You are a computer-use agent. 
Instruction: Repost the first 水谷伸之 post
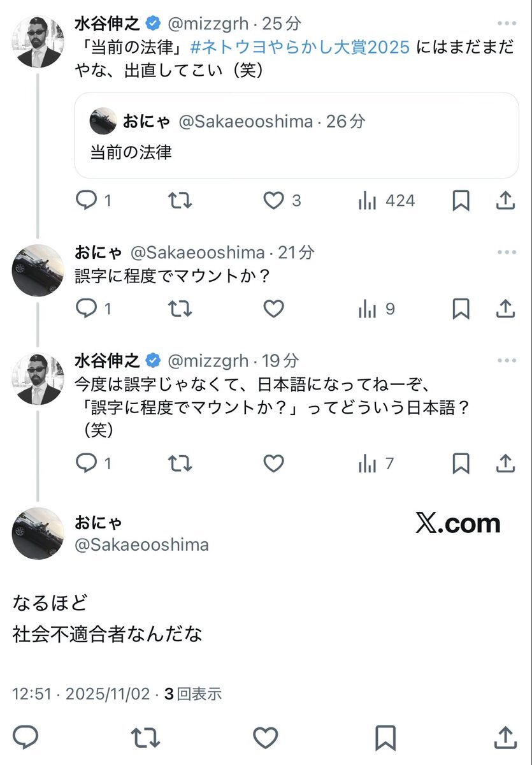tap(180, 201)
